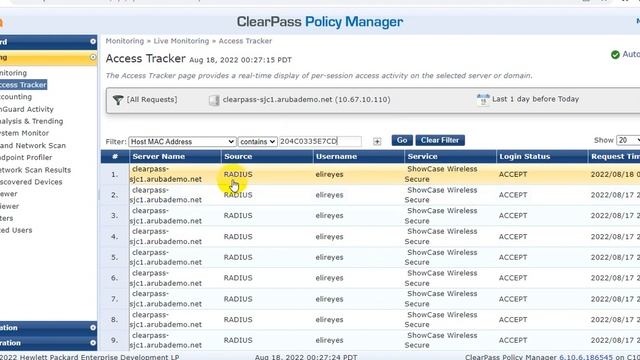Open Discovered Devices in the sidebar
This screenshot has height=360, width=640.
click(31, 182)
